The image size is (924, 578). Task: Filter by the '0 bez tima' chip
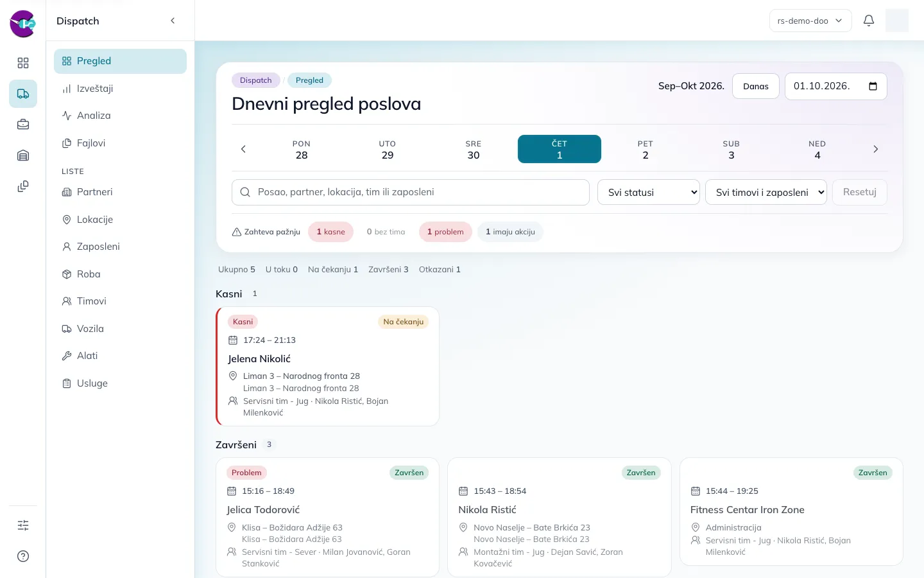(x=386, y=232)
